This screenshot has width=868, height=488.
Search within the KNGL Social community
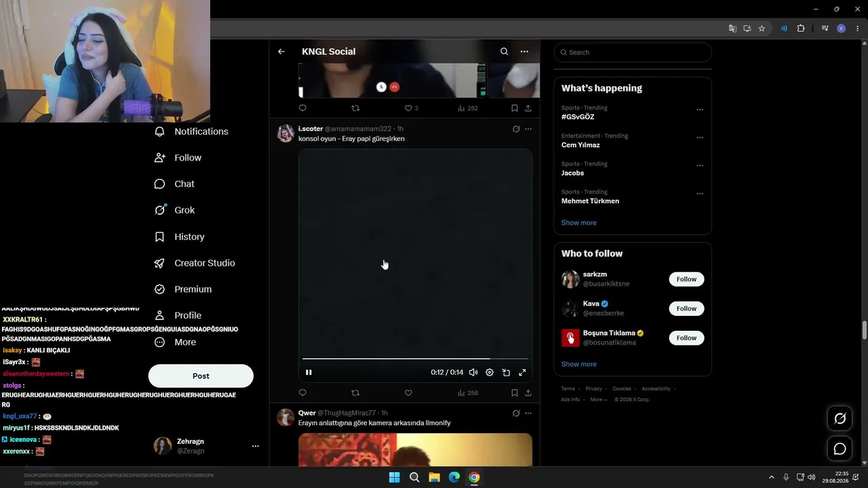click(504, 52)
